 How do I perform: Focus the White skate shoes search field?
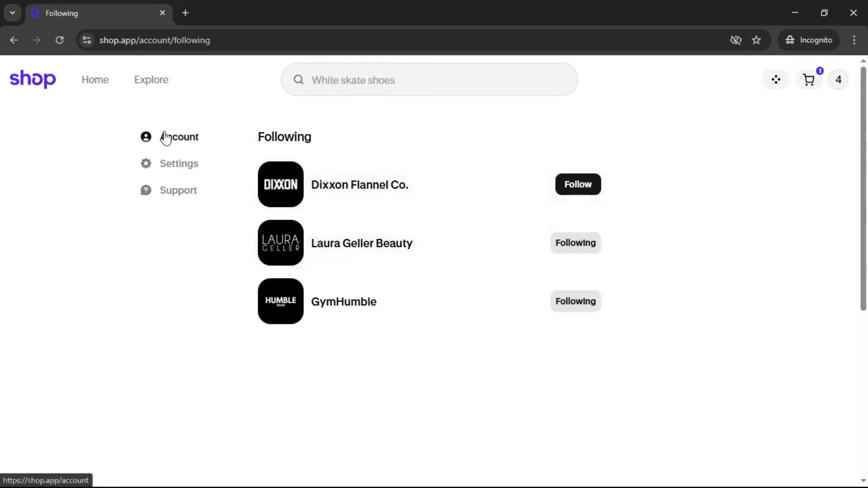point(439,80)
